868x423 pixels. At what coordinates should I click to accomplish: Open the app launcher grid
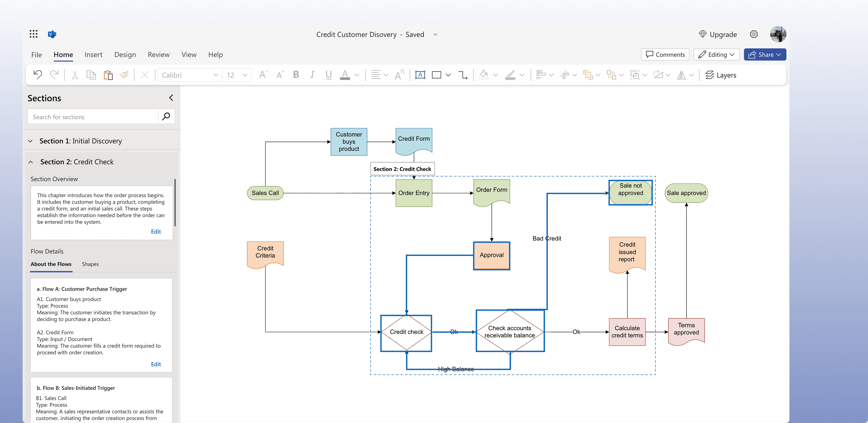pyautogui.click(x=33, y=34)
